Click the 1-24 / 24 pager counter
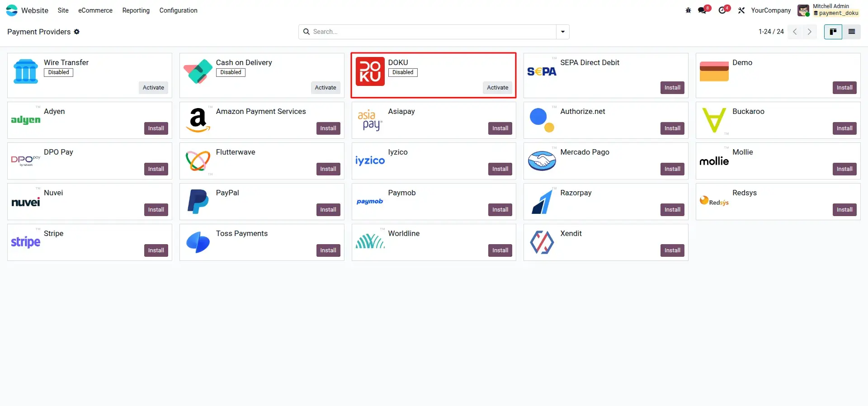Viewport: 868px width, 406px height. (x=771, y=32)
